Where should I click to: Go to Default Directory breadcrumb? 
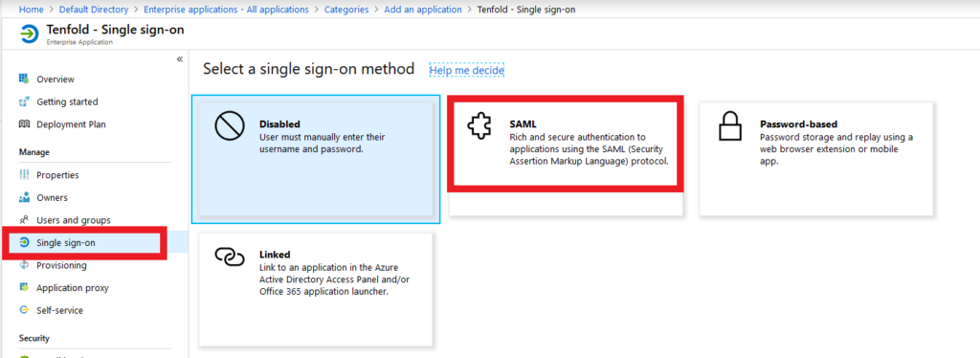[94, 10]
